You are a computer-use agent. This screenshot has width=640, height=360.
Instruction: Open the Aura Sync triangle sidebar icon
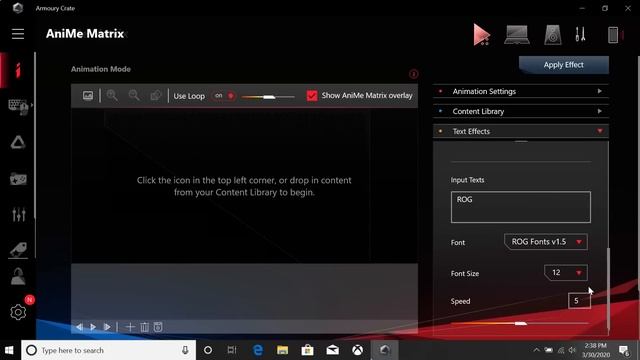pyautogui.click(x=18, y=142)
